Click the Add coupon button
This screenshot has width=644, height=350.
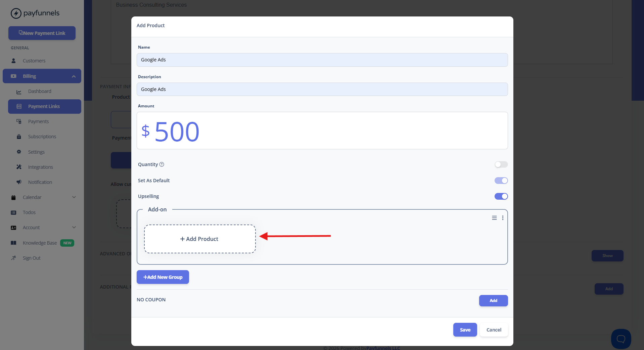493,301
